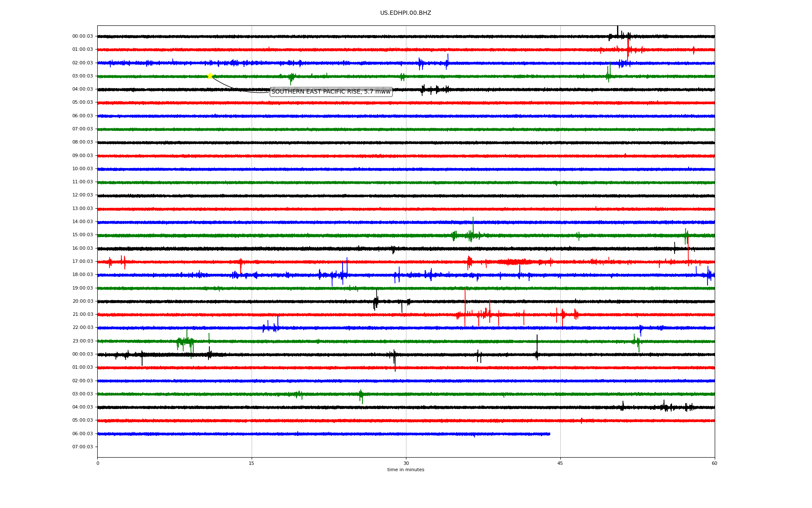Click the 10:00:03 row time label

tap(82, 169)
